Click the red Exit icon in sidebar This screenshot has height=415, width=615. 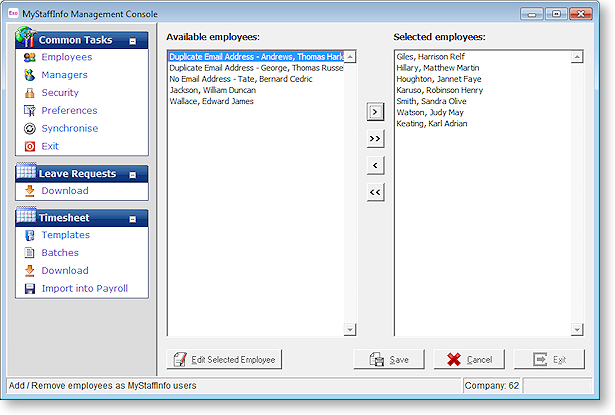point(29,146)
